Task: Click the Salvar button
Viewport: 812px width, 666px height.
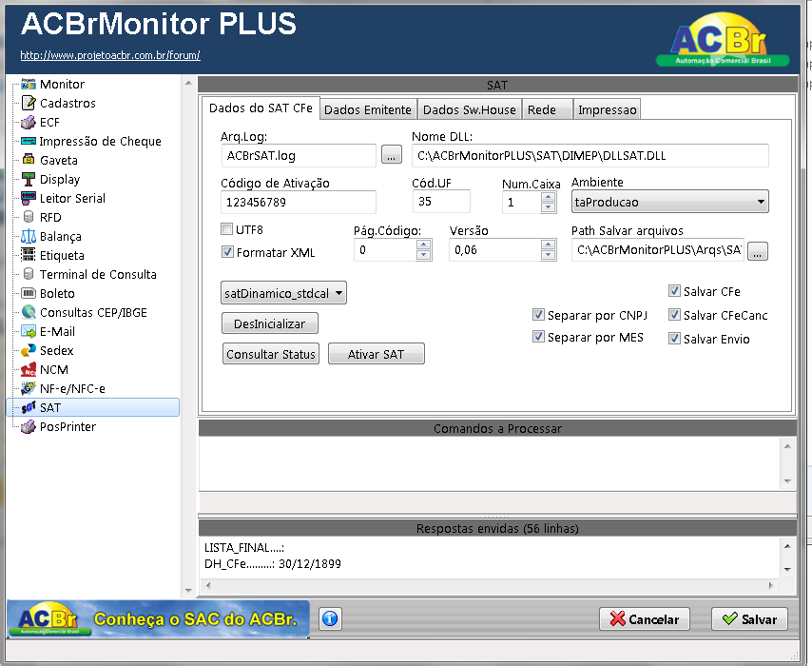Action: pyautogui.click(x=749, y=618)
